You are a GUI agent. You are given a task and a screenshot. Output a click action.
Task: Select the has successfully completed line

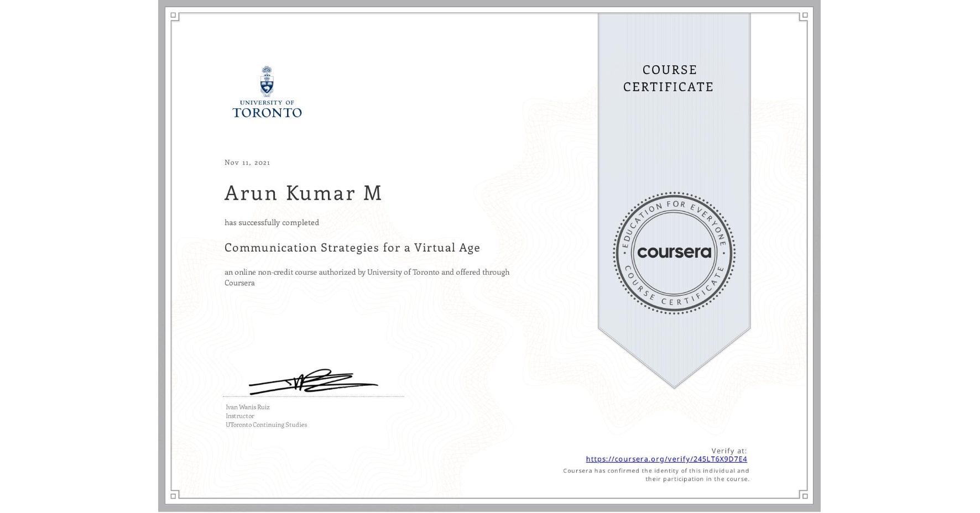(272, 222)
